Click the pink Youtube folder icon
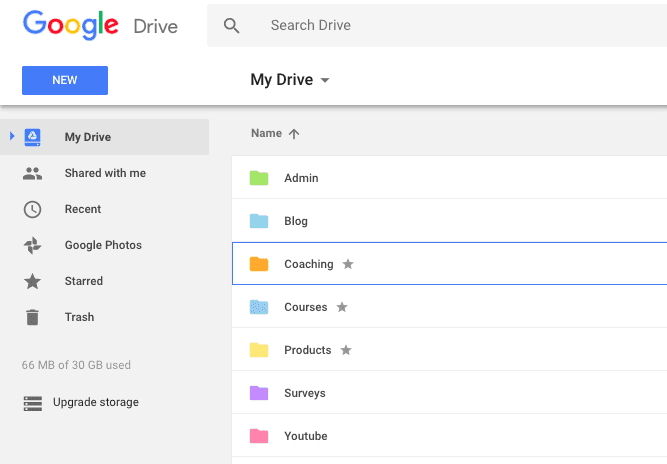The image size is (667, 464). tap(259, 436)
